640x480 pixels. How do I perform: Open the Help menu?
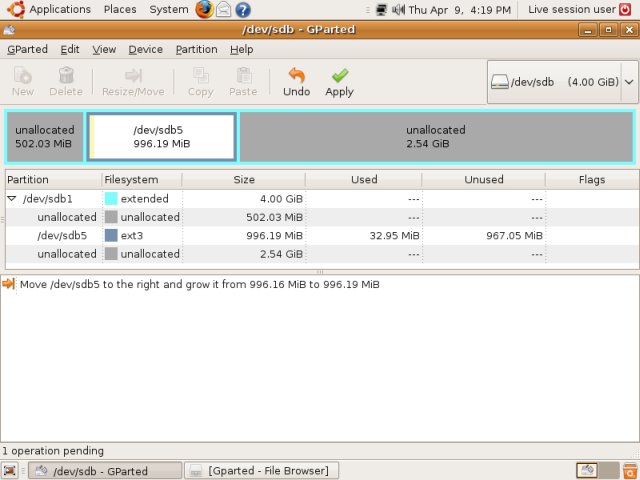(x=241, y=49)
